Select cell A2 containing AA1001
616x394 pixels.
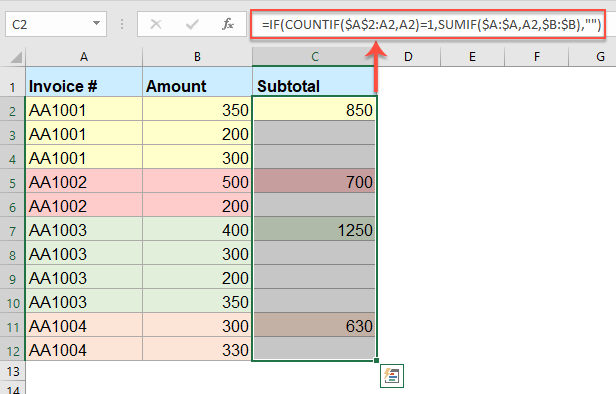click(x=84, y=109)
